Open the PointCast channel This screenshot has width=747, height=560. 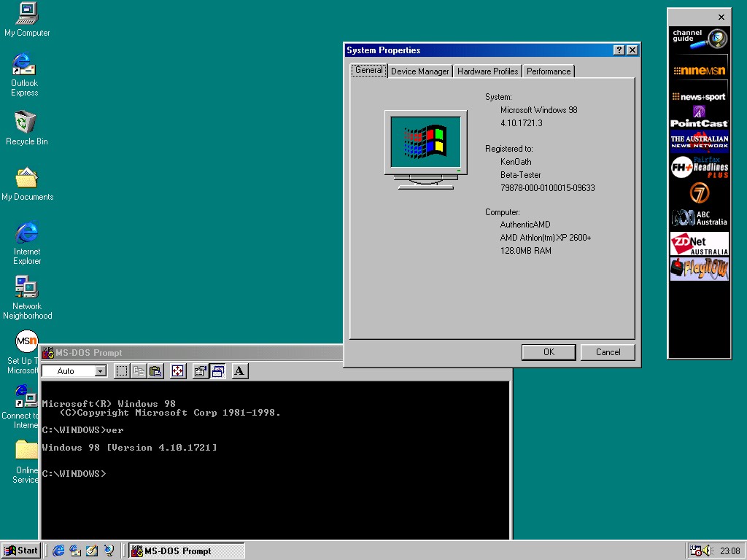click(x=700, y=117)
